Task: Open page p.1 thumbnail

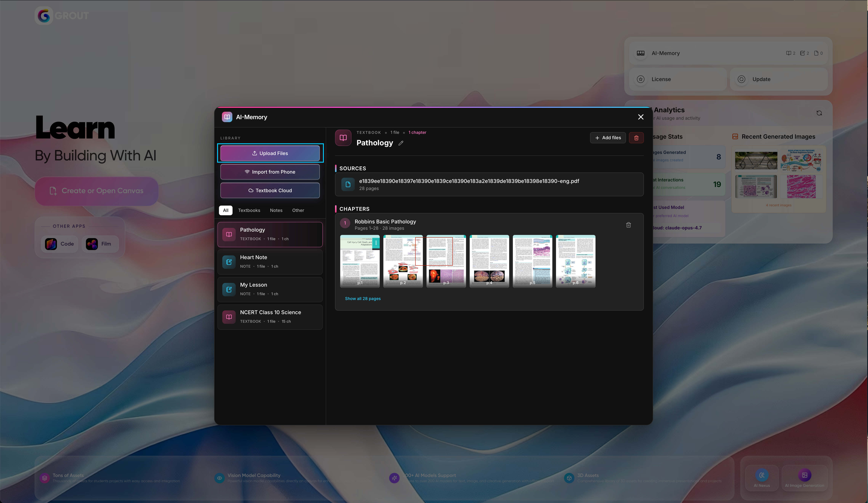Action: click(x=360, y=261)
